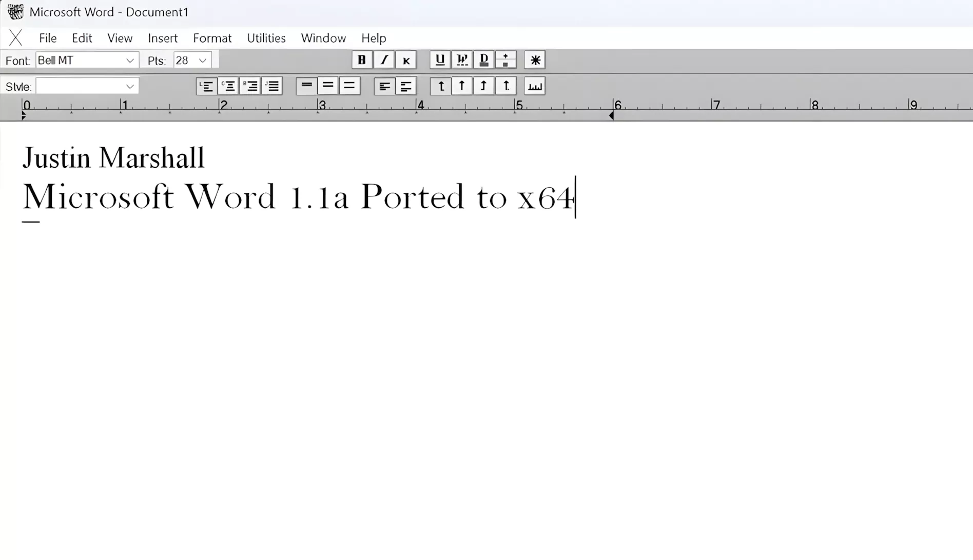Choose the centered tab stop
The width and height of the screenshot is (973, 560).
tap(462, 86)
